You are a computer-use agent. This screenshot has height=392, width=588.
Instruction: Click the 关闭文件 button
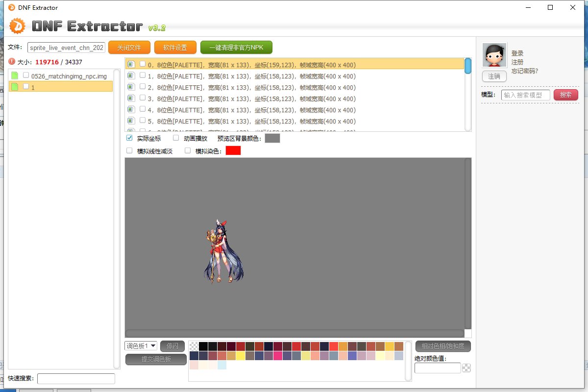point(129,48)
